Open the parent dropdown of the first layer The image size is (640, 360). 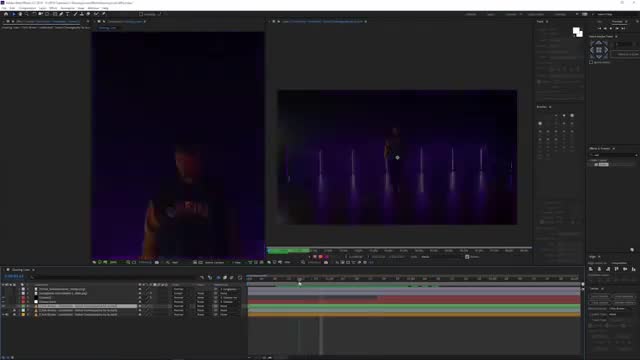[x=229, y=289]
